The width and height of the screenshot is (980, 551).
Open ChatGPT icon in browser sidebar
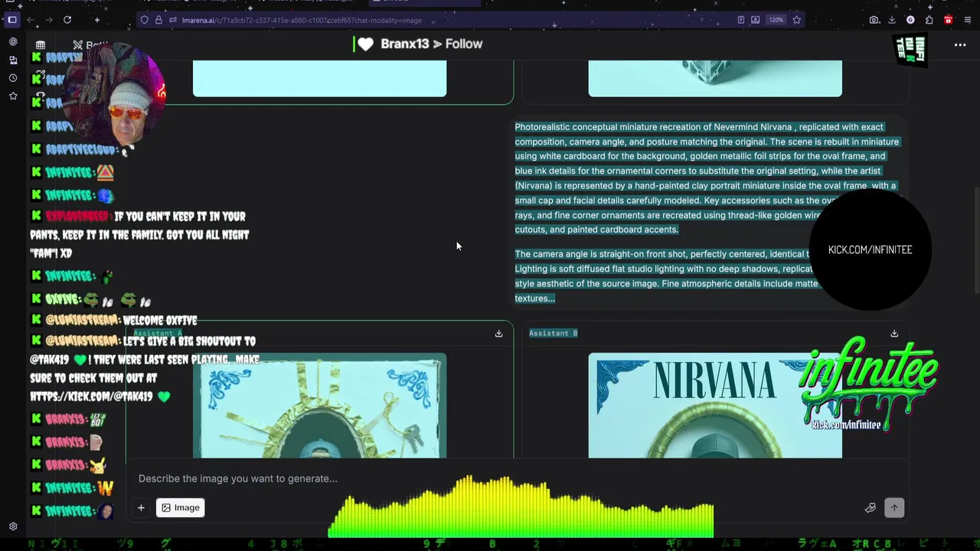[13, 41]
